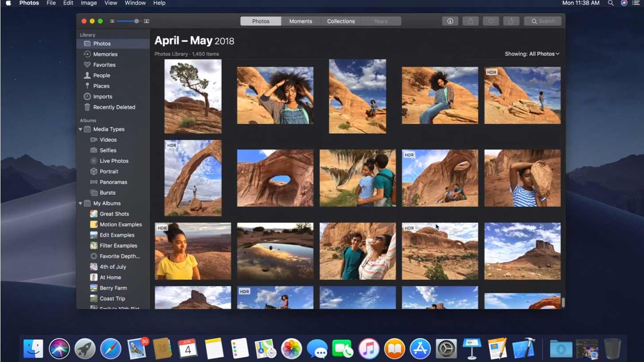Open the Image menu in the menu bar
The height and width of the screenshot is (362, 644).
tap(89, 3)
